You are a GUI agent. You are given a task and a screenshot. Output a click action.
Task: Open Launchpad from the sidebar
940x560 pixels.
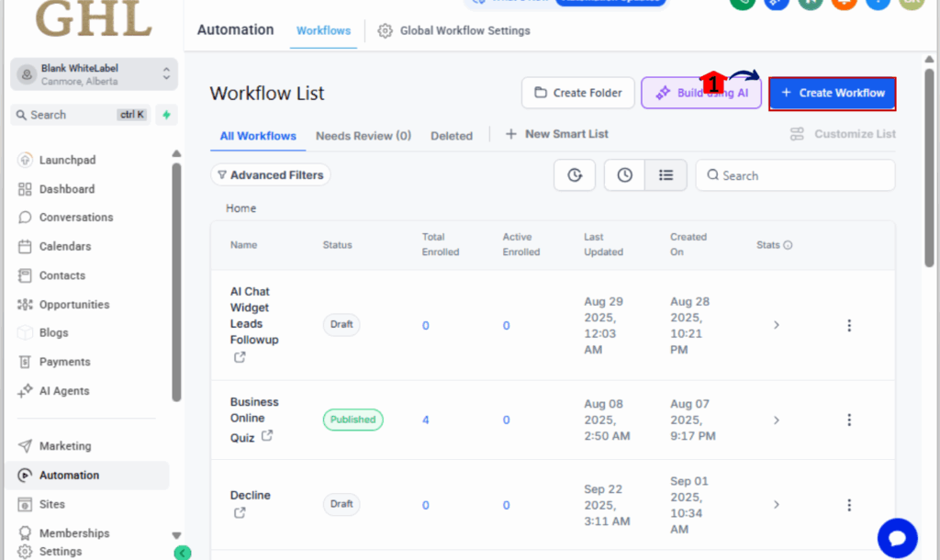coord(67,159)
